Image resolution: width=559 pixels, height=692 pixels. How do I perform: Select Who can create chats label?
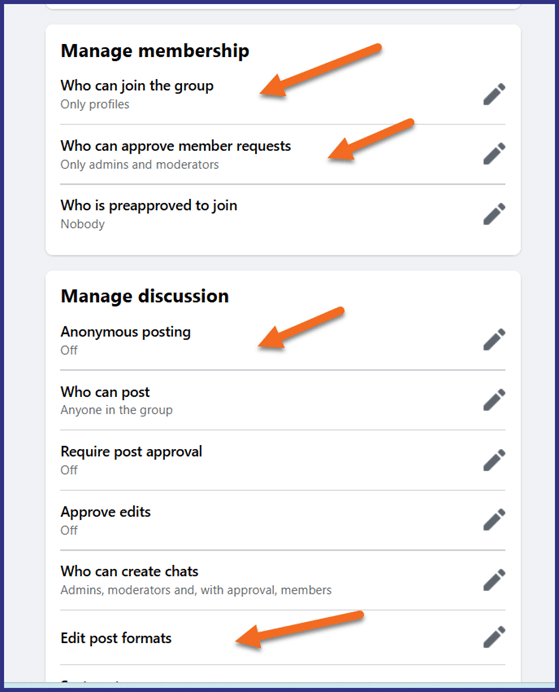pos(129,571)
